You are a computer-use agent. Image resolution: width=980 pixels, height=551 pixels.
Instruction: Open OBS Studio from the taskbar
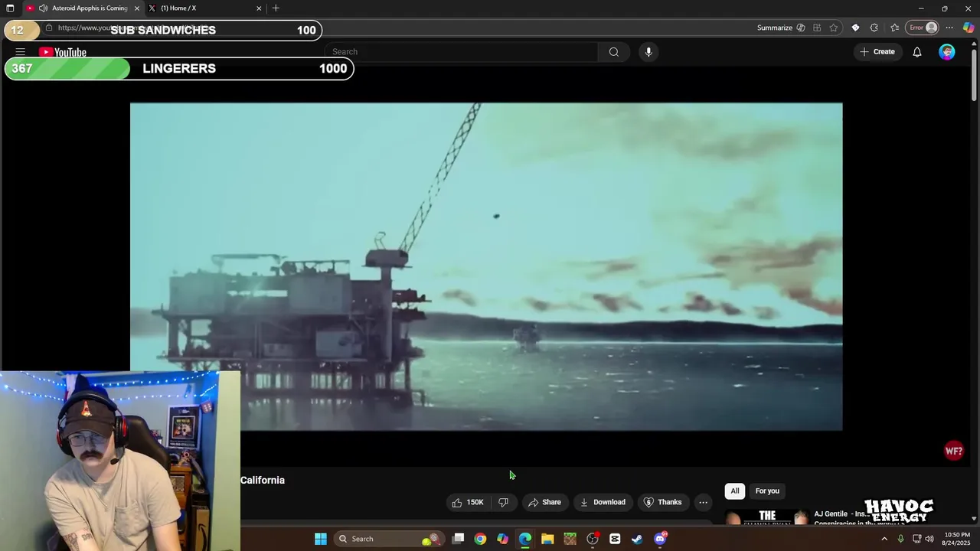point(593,539)
